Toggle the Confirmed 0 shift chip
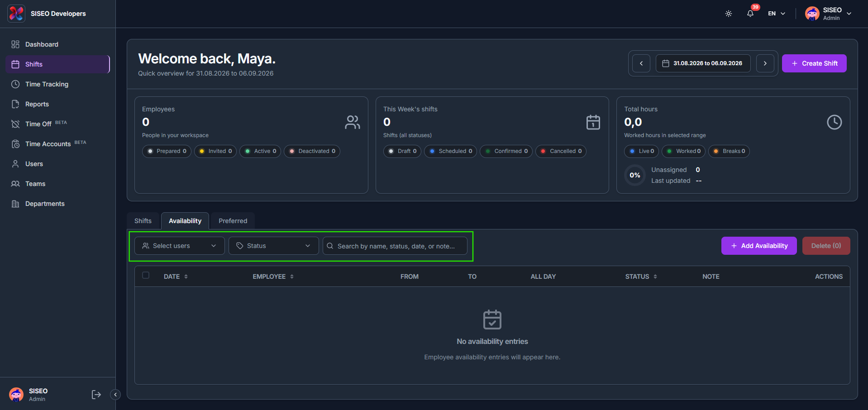This screenshot has height=410, width=868. point(506,151)
